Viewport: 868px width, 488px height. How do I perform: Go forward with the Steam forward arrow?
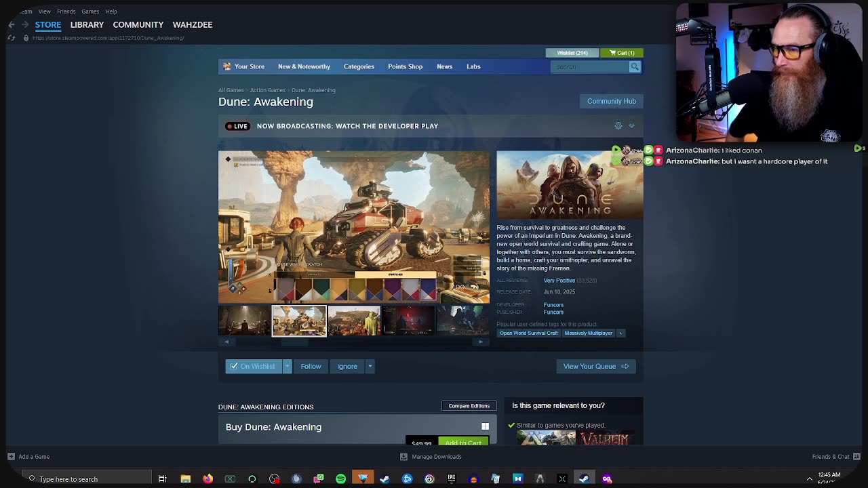tap(25, 24)
